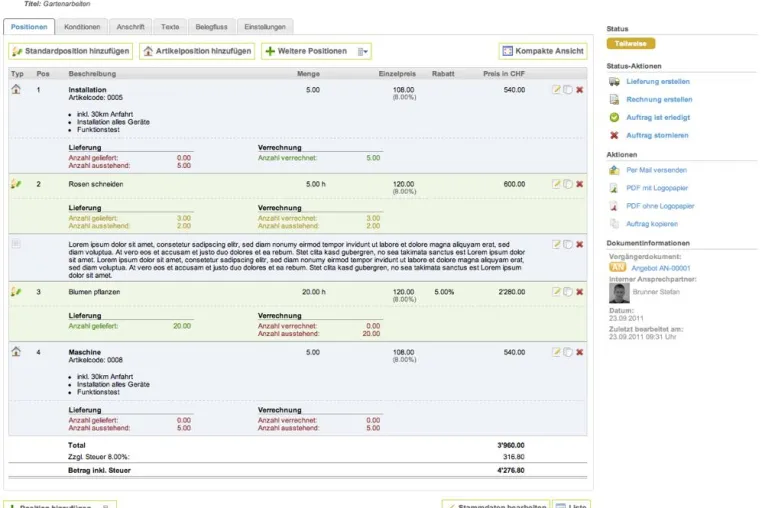The width and height of the screenshot is (762, 508).
Task: Edit the Lorem ipsum text position
Action: [x=556, y=244]
